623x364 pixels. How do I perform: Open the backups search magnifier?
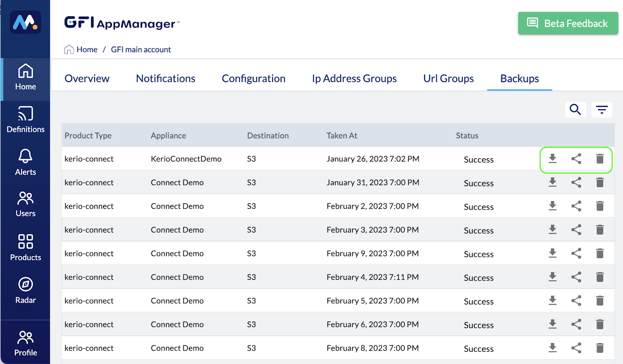(575, 110)
